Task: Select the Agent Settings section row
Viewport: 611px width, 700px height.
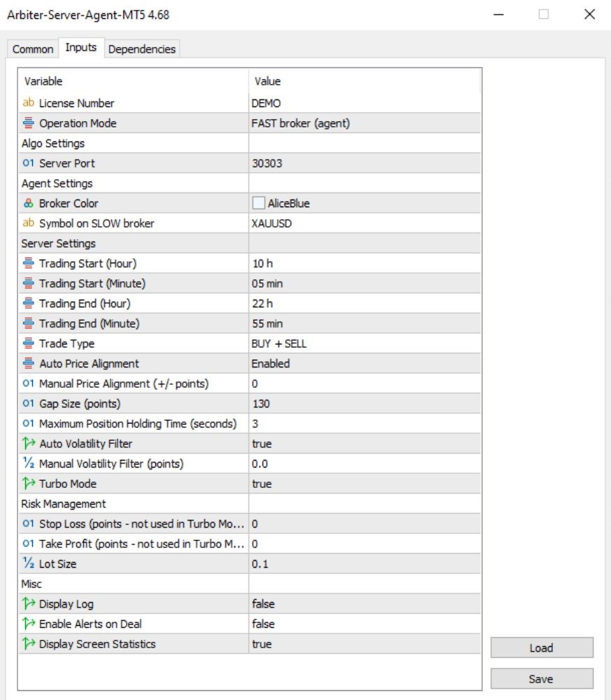Action: click(x=249, y=183)
